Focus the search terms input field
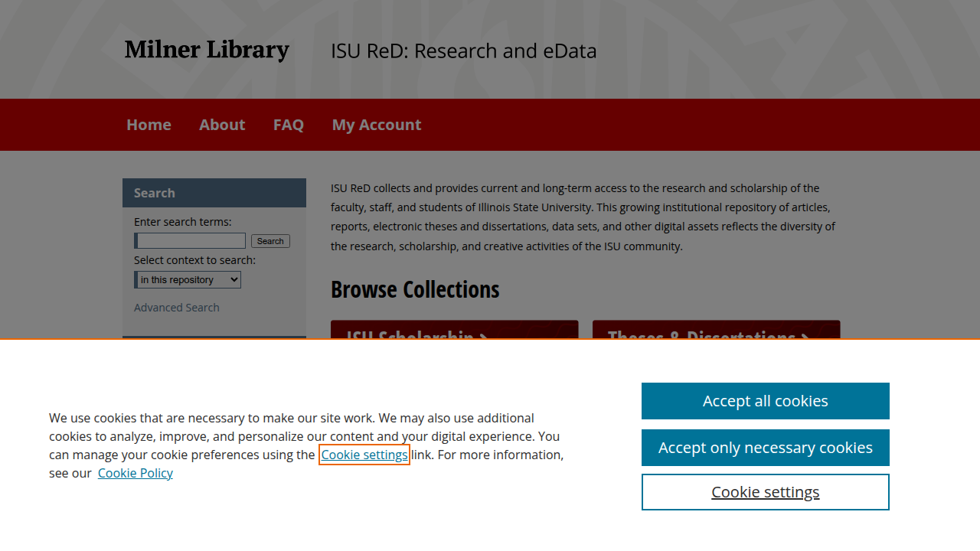This screenshot has width=980, height=551. coord(190,241)
